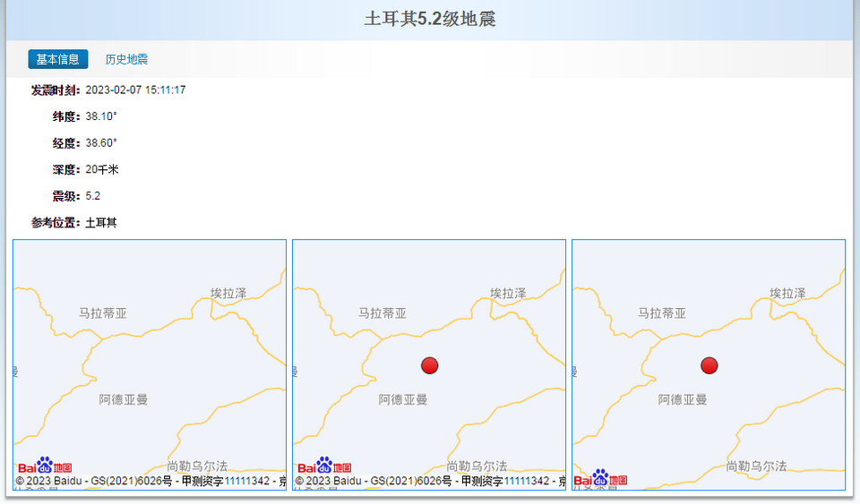Click 尚勒乌尔法 label in the right map
Screen dimensions: 860x504
tap(757, 466)
